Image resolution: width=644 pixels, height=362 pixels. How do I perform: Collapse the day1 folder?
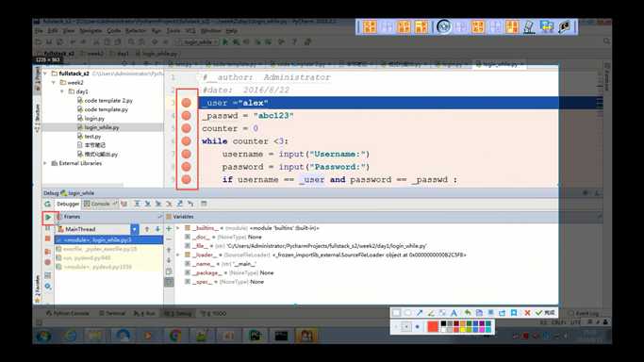pyautogui.click(x=62, y=91)
